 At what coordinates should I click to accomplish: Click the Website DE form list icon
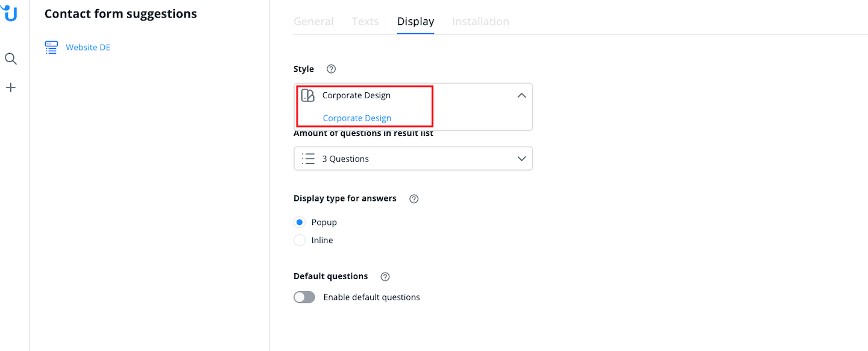coord(52,48)
